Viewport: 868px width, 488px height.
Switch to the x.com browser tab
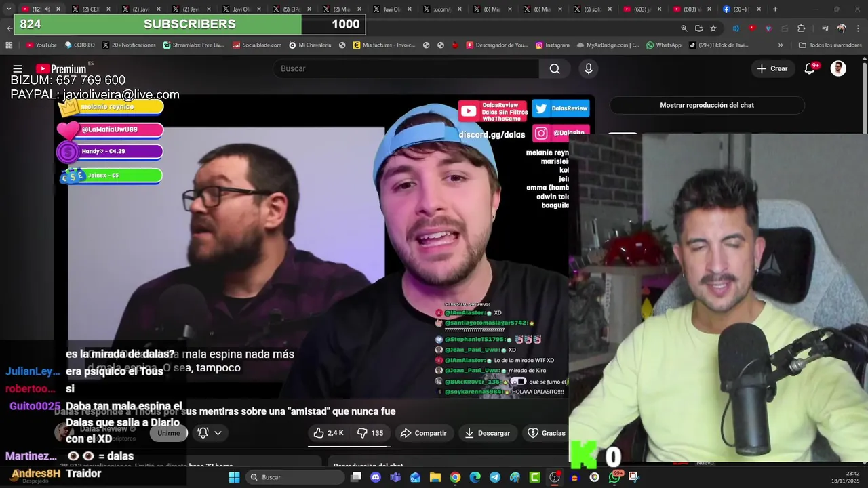click(x=442, y=9)
